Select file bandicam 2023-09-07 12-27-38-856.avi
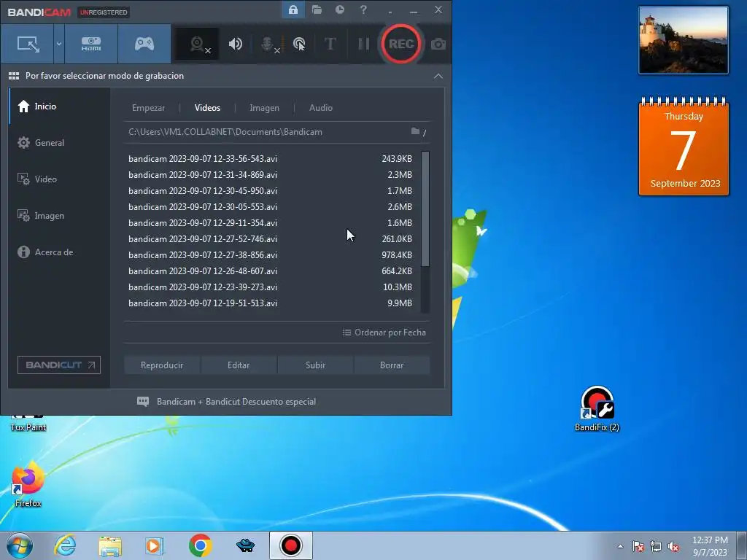Viewport: 747px width, 560px height. [x=270, y=255]
